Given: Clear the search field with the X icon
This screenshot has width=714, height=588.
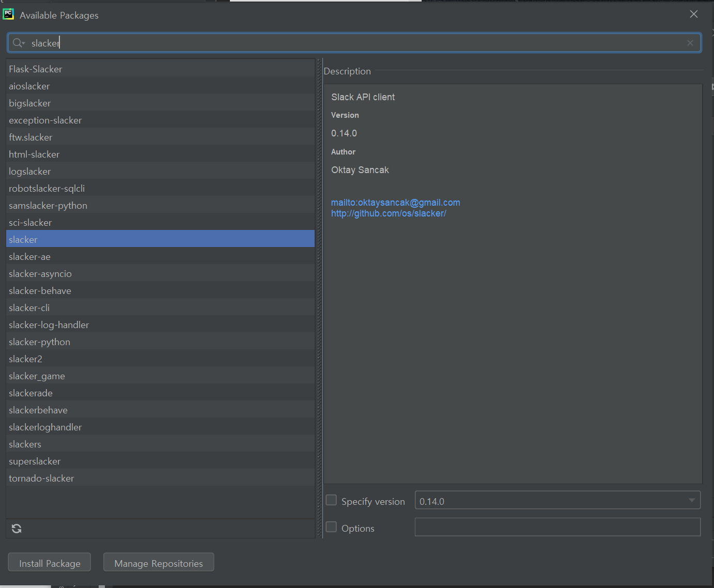Looking at the screenshot, I should coord(690,43).
